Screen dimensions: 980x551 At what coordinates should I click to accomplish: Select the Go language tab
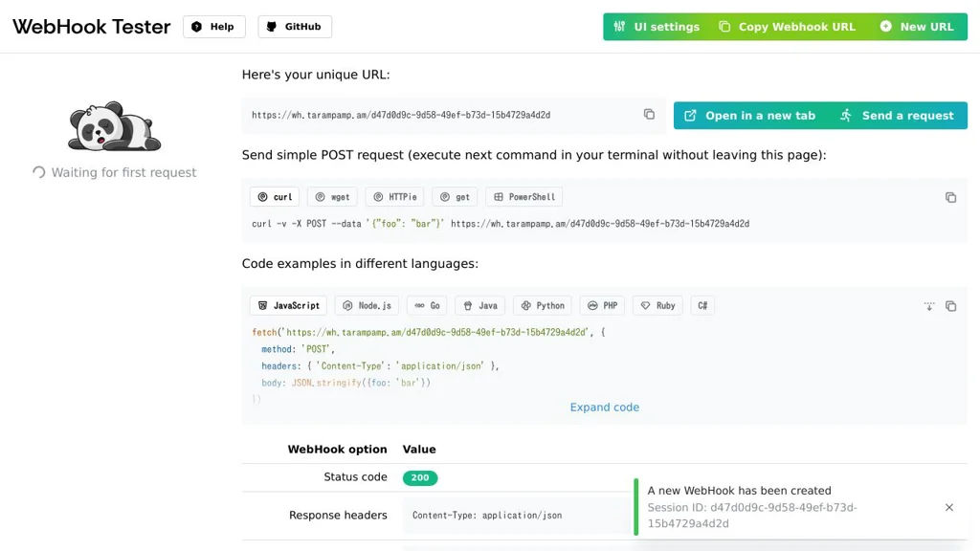pos(427,306)
